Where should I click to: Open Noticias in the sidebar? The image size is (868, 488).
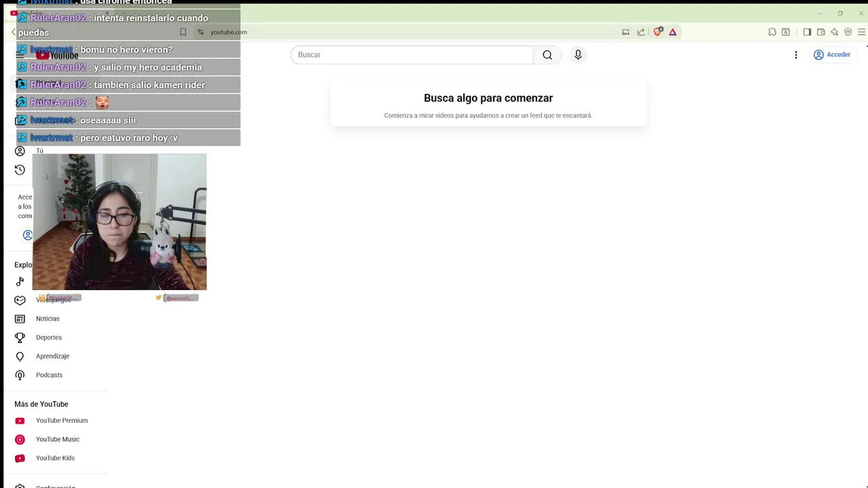point(47,319)
